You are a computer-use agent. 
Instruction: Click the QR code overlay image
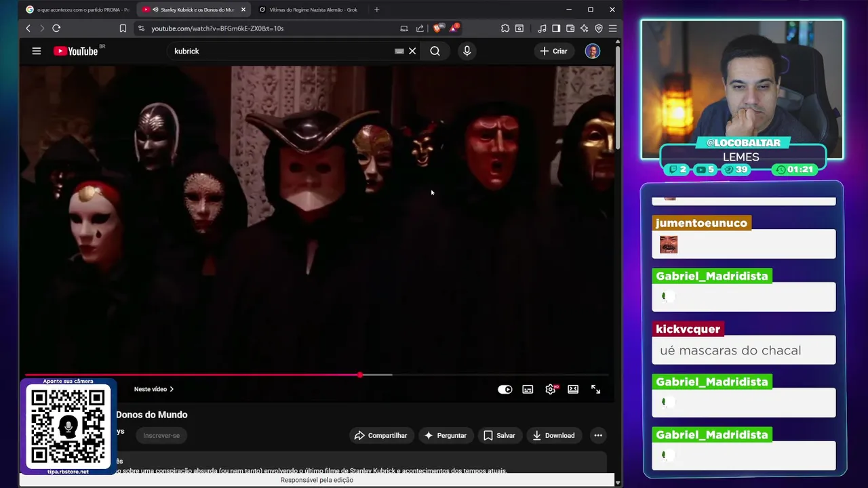[x=68, y=426]
